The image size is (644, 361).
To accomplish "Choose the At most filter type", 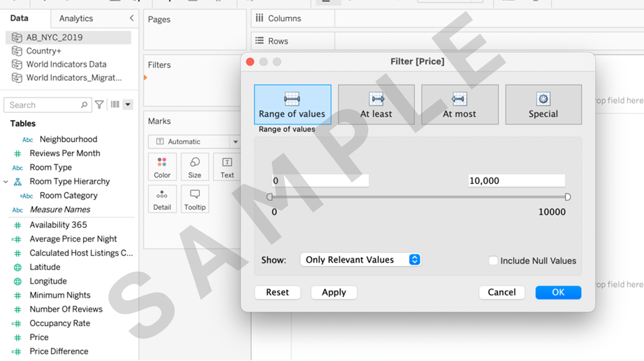I will pos(459,105).
